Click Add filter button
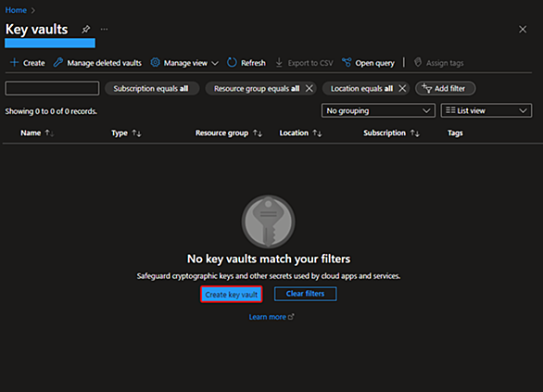Image resolution: width=543 pixels, height=392 pixels. (x=446, y=89)
